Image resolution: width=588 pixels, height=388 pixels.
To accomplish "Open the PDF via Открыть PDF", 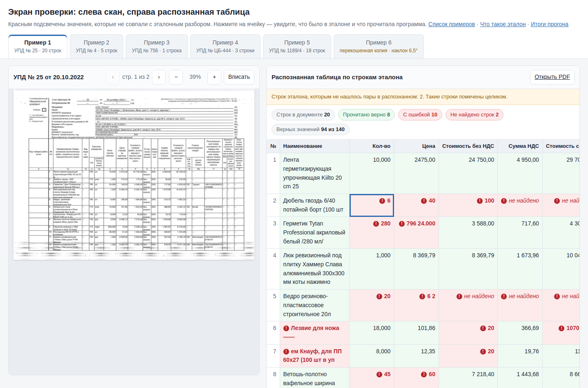I will pos(552,77).
